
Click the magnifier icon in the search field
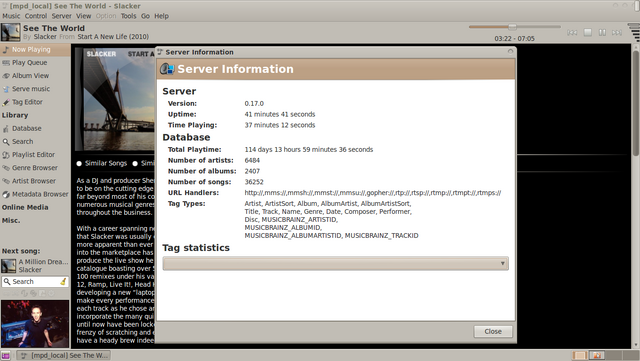tap(7, 281)
